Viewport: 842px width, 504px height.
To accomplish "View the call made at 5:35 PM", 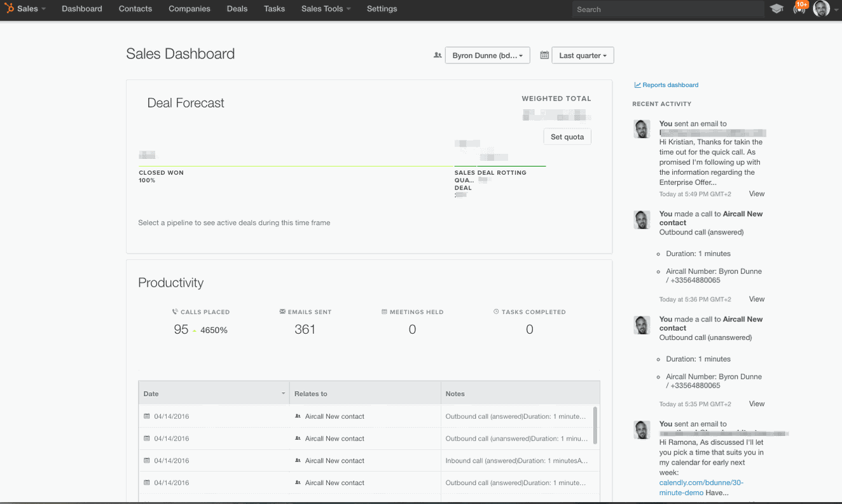I will tap(757, 404).
